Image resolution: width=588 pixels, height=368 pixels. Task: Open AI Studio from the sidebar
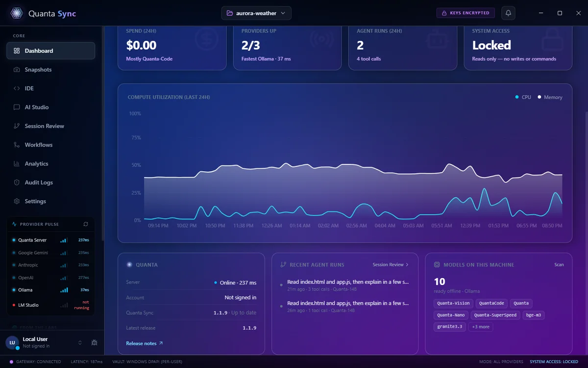point(51,107)
